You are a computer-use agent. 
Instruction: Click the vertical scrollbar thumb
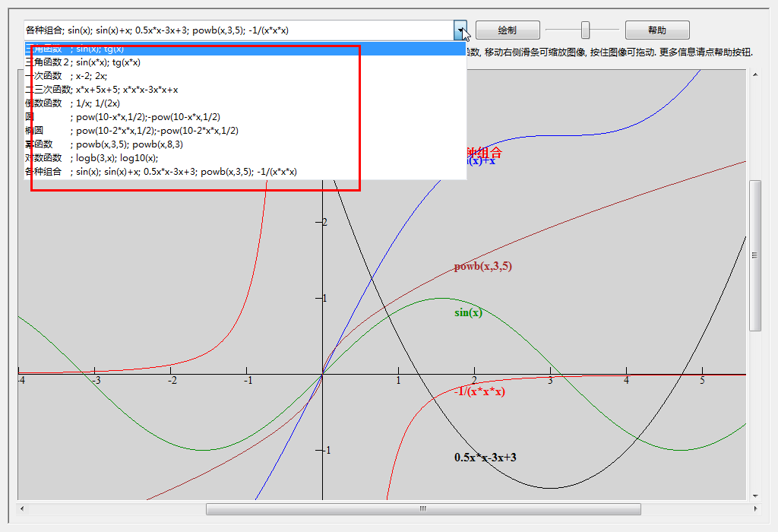(x=755, y=255)
